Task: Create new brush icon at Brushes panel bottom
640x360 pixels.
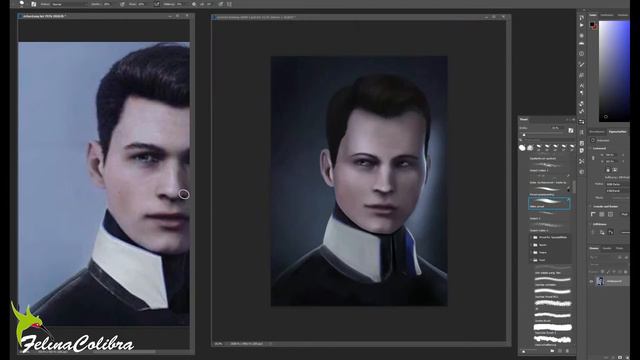Action: coord(560,351)
